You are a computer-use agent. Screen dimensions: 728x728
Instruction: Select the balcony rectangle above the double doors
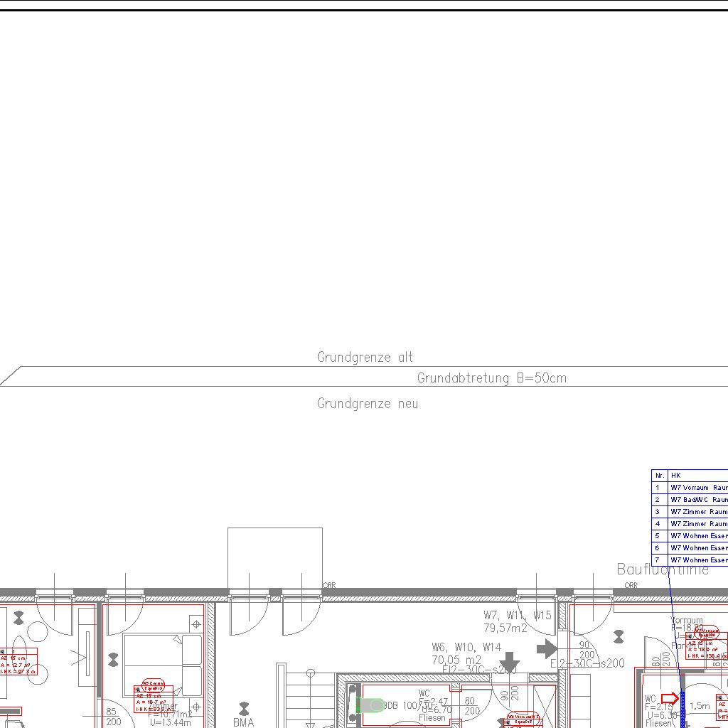(x=274, y=558)
